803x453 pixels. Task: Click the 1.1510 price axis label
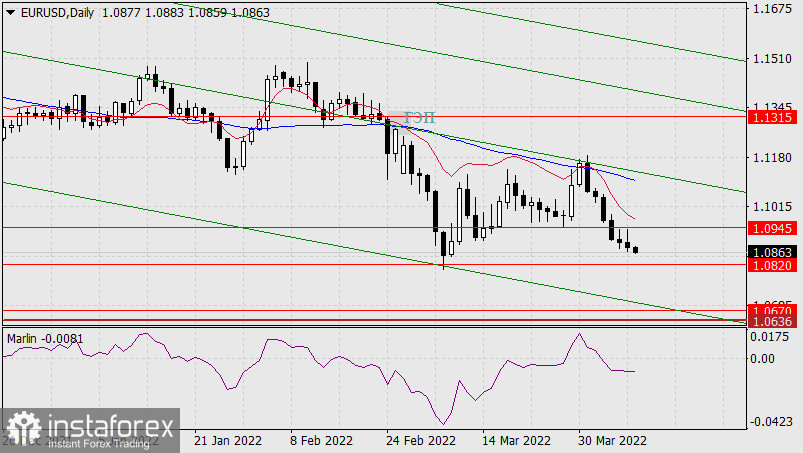[x=773, y=59]
